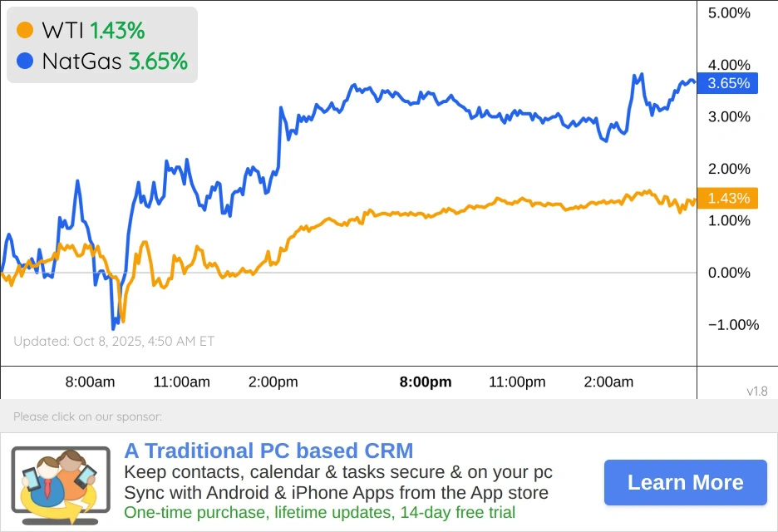Image resolution: width=778 pixels, height=532 pixels.
Task: Click the 11:00pm time axis label
Action: pyautogui.click(x=517, y=382)
